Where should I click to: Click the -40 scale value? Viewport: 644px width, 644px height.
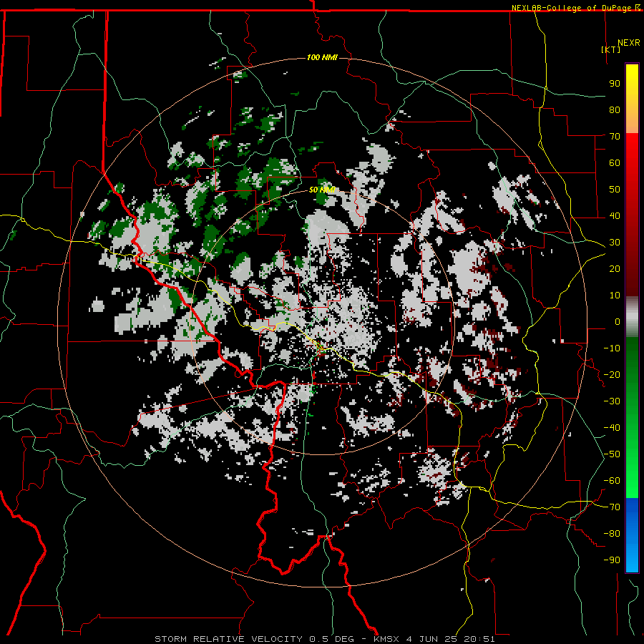pyautogui.click(x=612, y=428)
